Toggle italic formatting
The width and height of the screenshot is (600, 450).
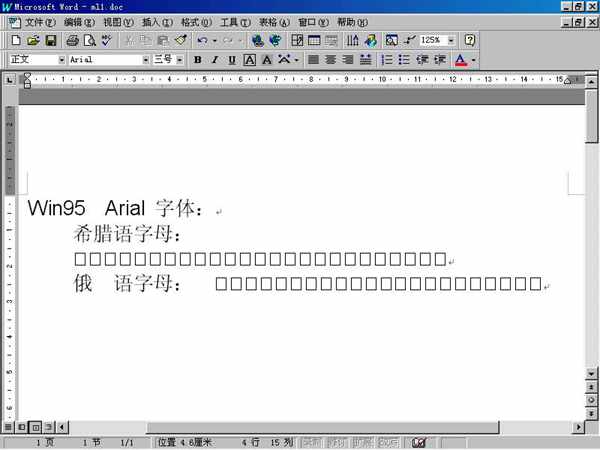215,60
